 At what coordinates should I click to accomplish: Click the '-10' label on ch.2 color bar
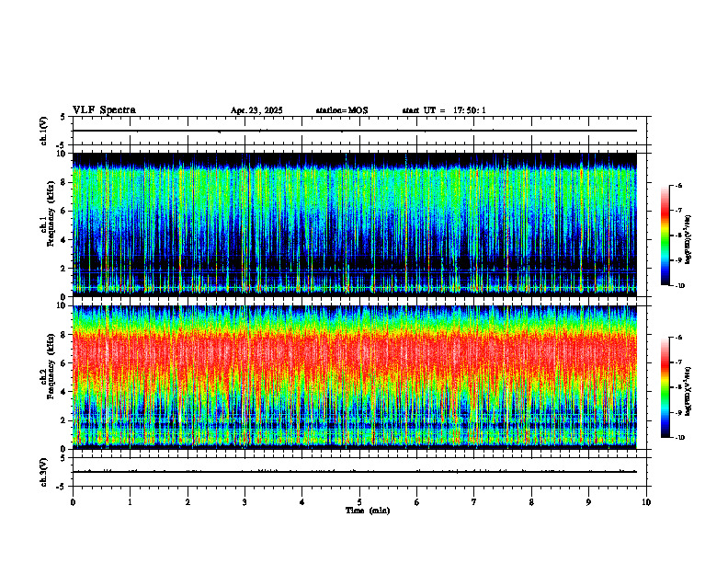679,438
